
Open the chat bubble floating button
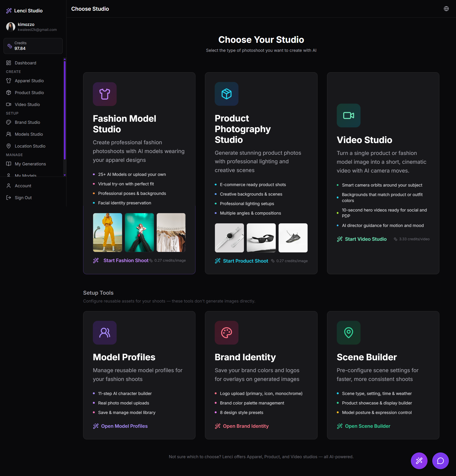440,461
